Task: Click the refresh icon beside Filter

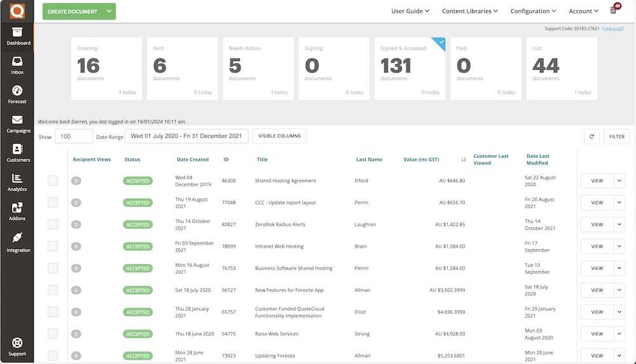Action: tap(591, 137)
